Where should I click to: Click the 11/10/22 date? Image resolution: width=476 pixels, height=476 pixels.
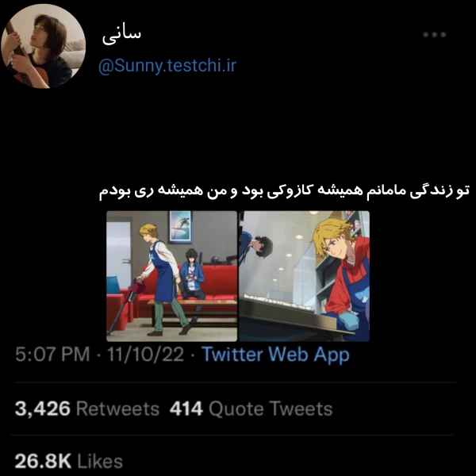[145, 355]
